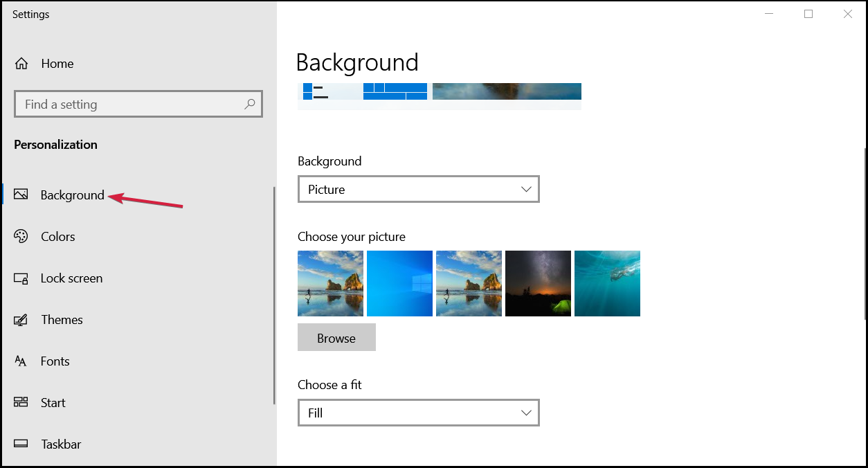Expand the Background type dropdown showing Picture

[418, 189]
